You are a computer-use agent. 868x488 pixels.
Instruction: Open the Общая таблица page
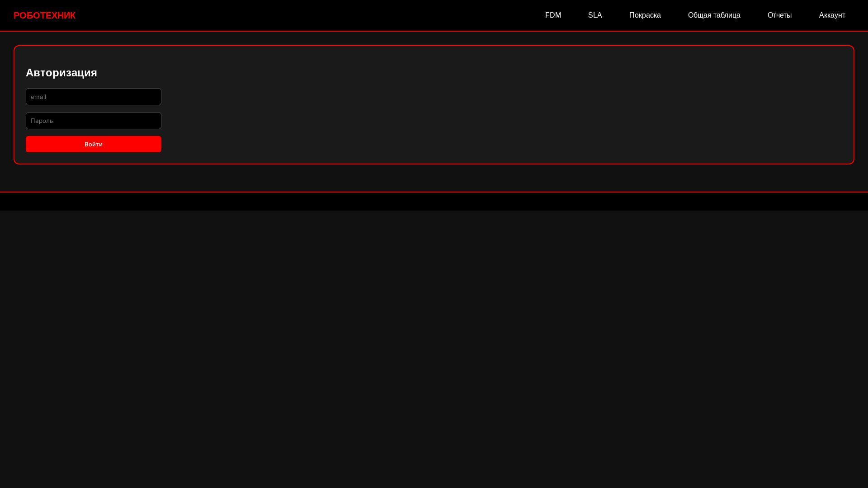[714, 15]
